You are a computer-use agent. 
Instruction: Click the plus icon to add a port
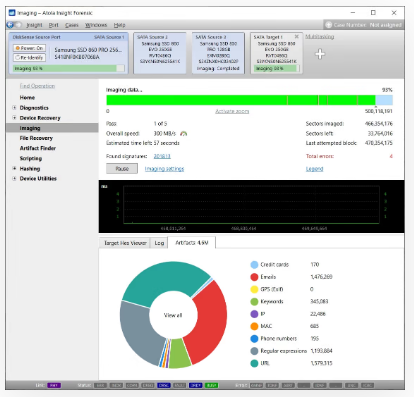click(x=320, y=54)
